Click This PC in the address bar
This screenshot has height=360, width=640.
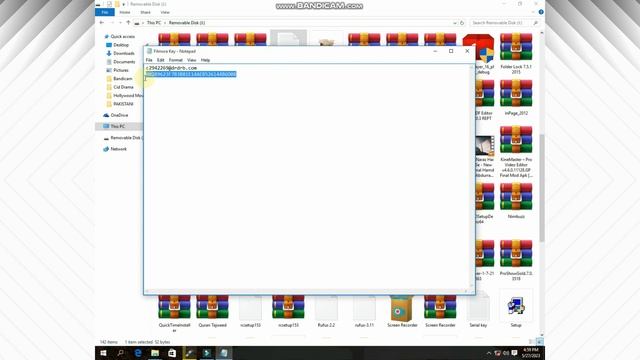tap(154, 23)
